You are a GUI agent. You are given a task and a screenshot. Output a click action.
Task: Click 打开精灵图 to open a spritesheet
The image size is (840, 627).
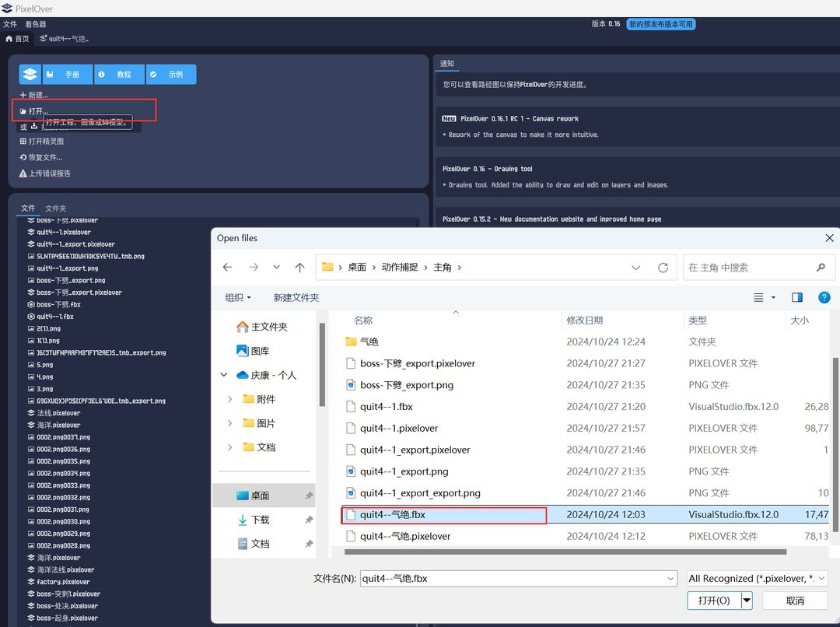[42, 142]
